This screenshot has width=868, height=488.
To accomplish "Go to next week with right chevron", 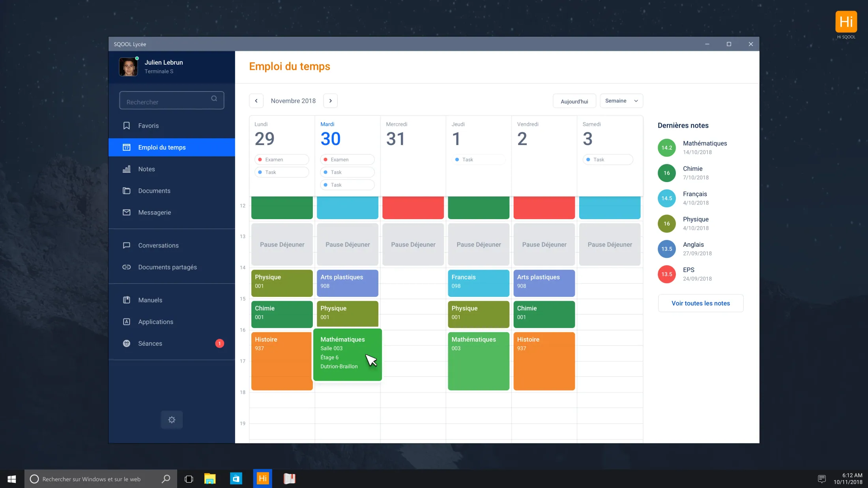I will click(330, 101).
